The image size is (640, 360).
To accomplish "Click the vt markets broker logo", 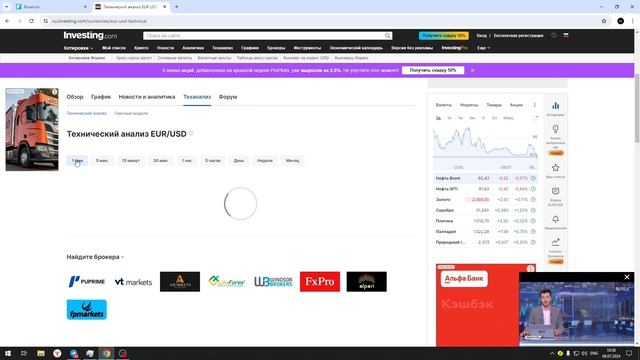I will click(x=133, y=282).
